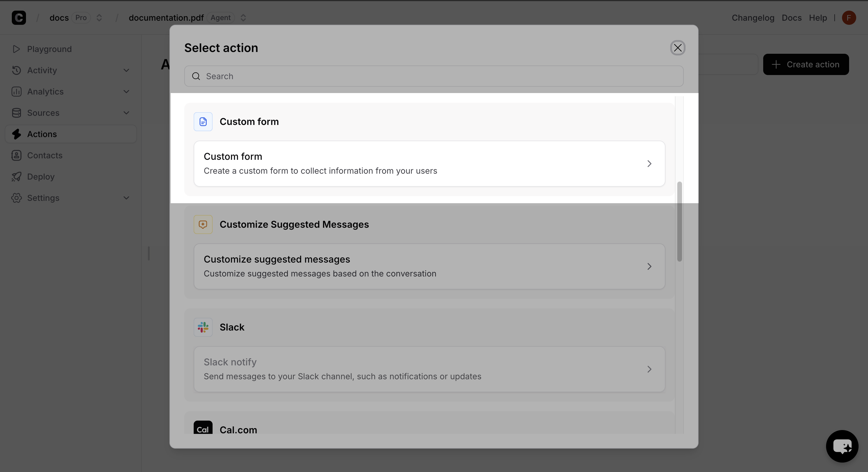Screen dimensions: 868x472
Task: Open the Playground page
Action: [x=49, y=49]
